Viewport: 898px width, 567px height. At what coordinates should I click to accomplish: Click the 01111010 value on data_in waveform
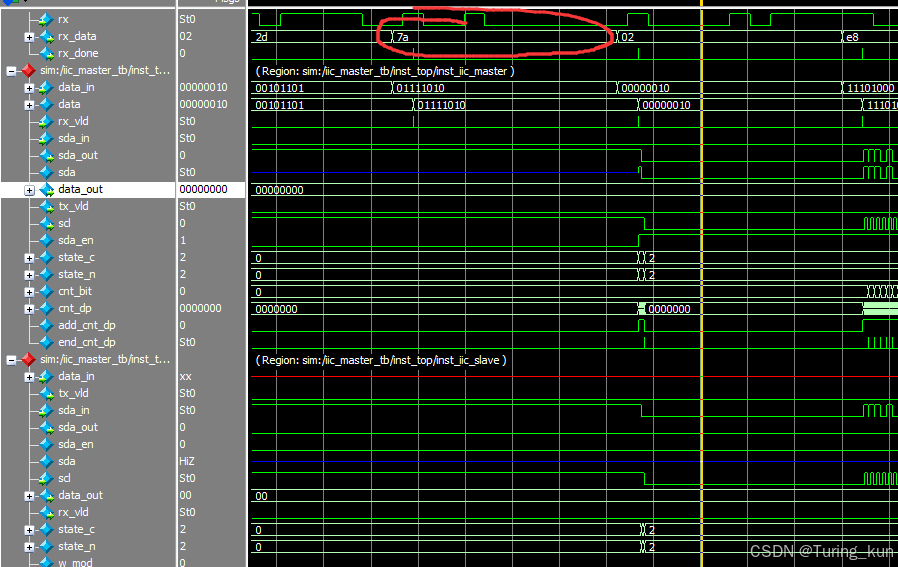coord(420,88)
